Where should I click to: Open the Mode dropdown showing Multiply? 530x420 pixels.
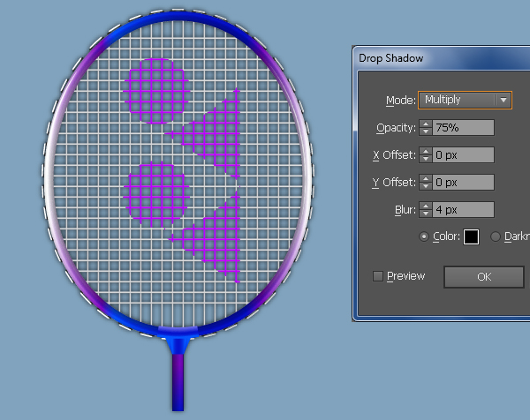pyautogui.click(x=466, y=100)
